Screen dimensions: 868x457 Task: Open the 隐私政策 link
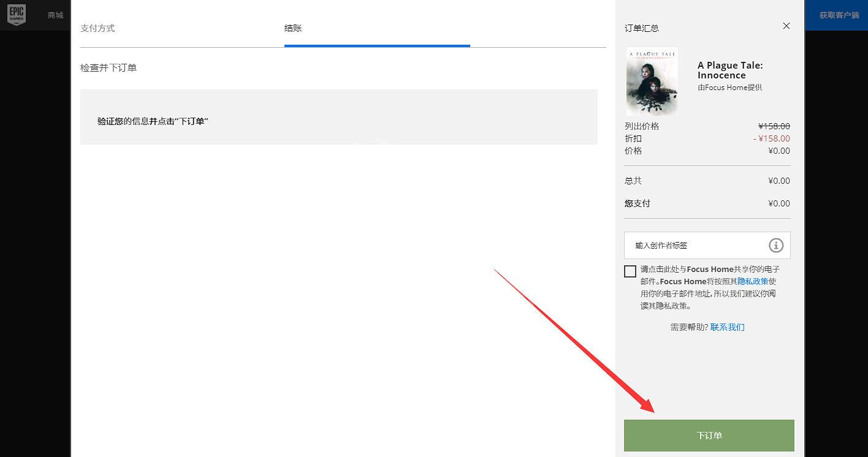pos(753,281)
